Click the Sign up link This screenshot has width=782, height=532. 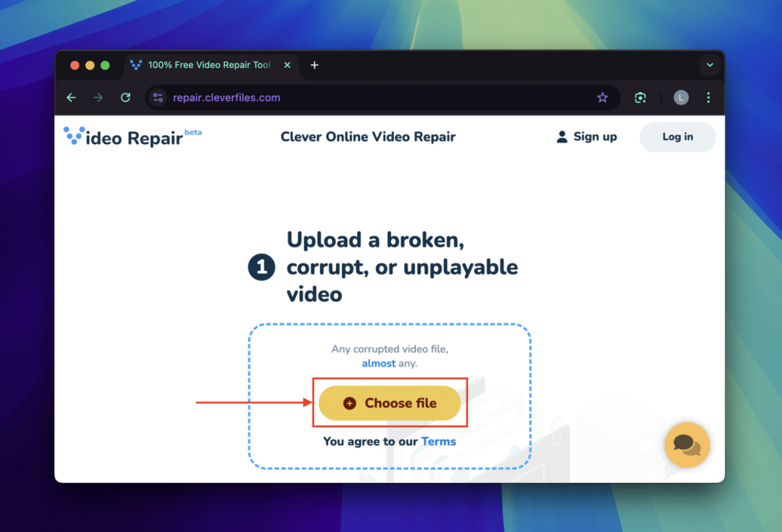[x=596, y=136]
